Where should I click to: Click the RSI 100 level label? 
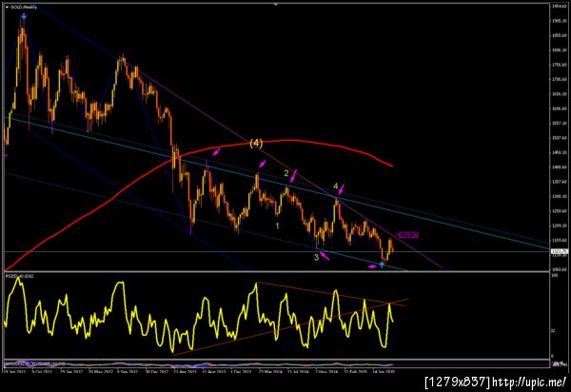click(554, 276)
